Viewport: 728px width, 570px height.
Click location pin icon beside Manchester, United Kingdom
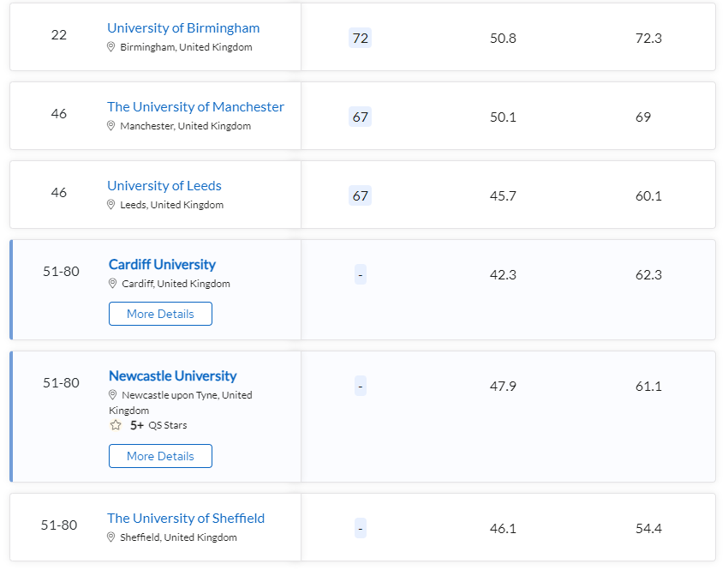point(111,126)
